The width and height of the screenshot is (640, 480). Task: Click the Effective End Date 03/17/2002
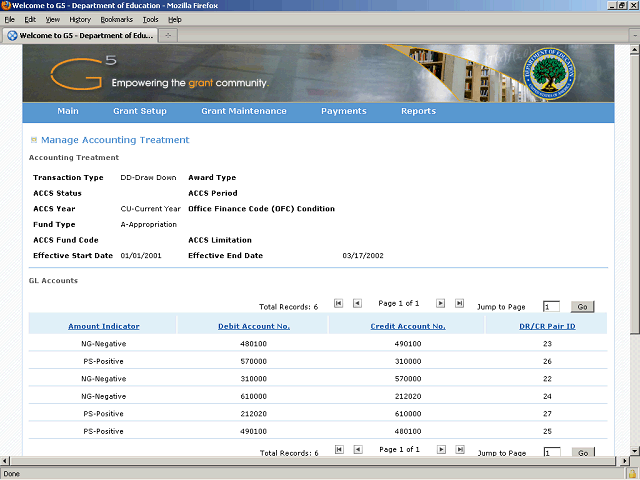363,256
